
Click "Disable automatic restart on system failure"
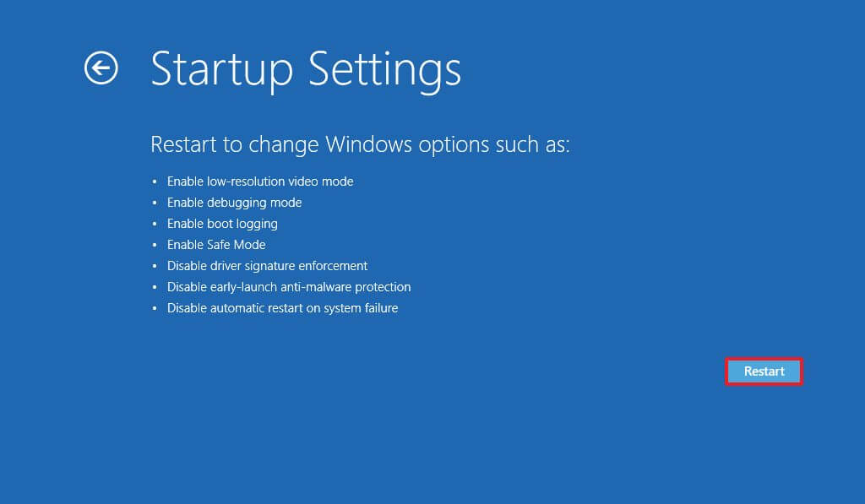282,308
